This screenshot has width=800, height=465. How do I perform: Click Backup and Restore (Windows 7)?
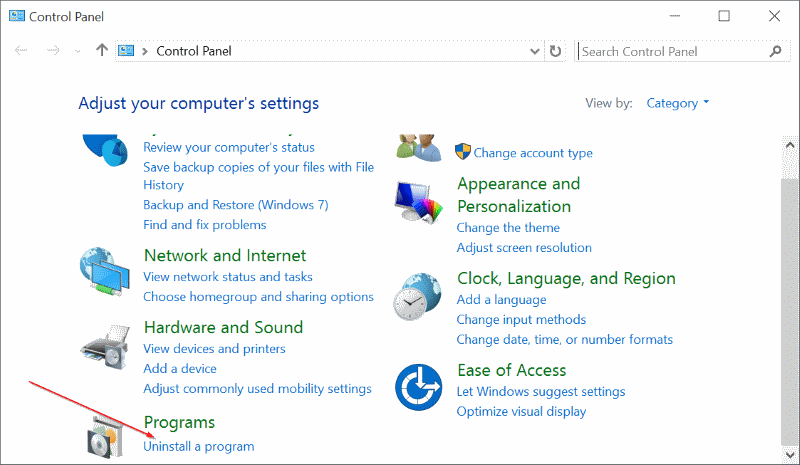236,205
